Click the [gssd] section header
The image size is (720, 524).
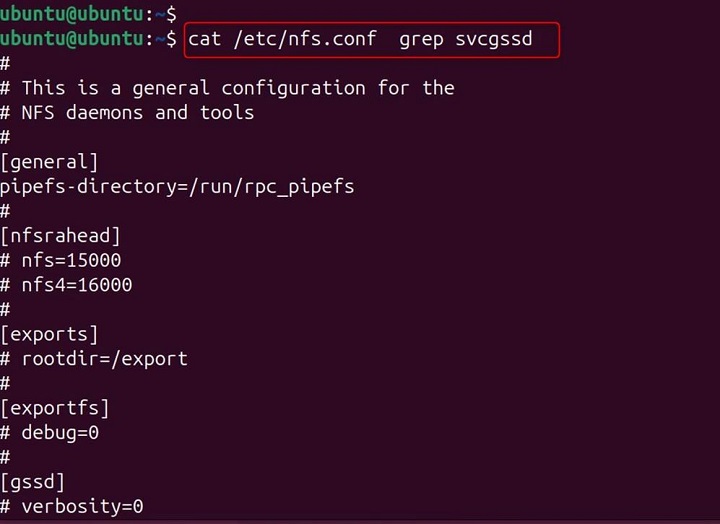pos(33,482)
